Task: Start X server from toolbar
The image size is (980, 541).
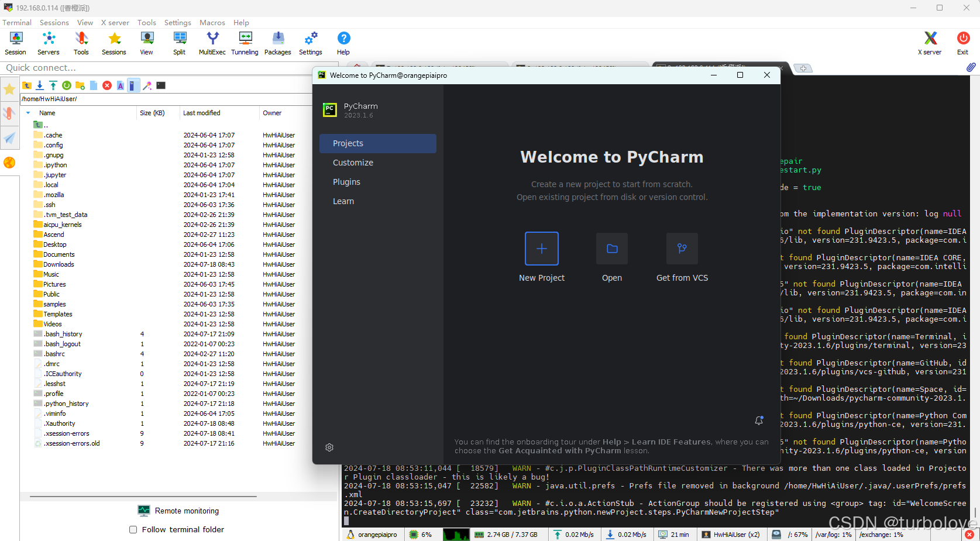Action: (930, 43)
